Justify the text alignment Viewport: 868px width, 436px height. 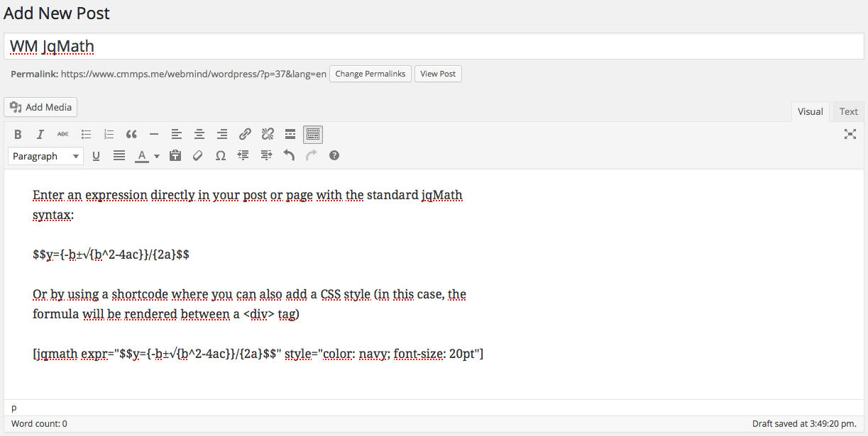click(x=119, y=155)
